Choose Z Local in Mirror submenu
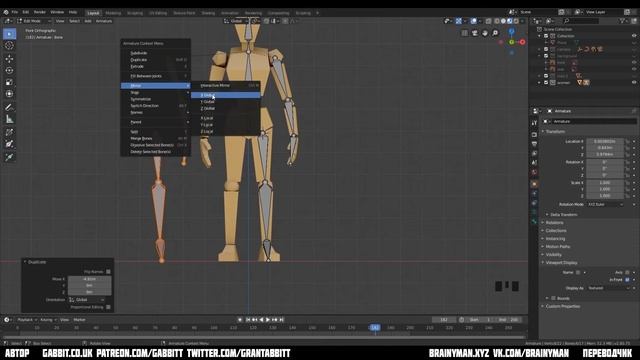The width and height of the screenshot is (640, 360). (225, 131)
